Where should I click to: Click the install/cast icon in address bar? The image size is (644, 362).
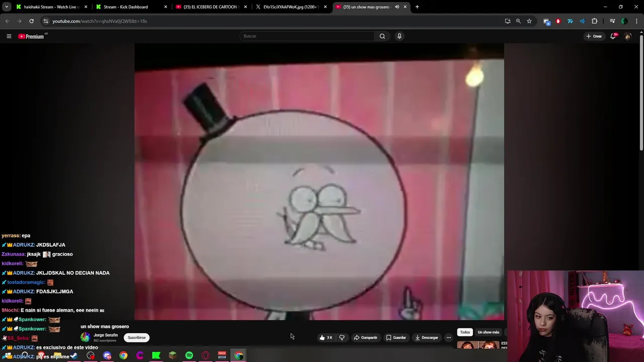pos(507,21)
